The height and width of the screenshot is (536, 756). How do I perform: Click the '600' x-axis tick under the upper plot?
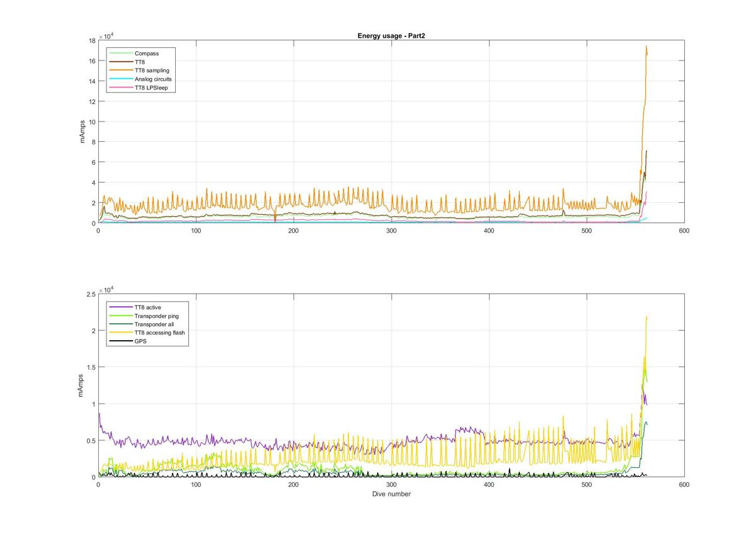coord(684,231)
